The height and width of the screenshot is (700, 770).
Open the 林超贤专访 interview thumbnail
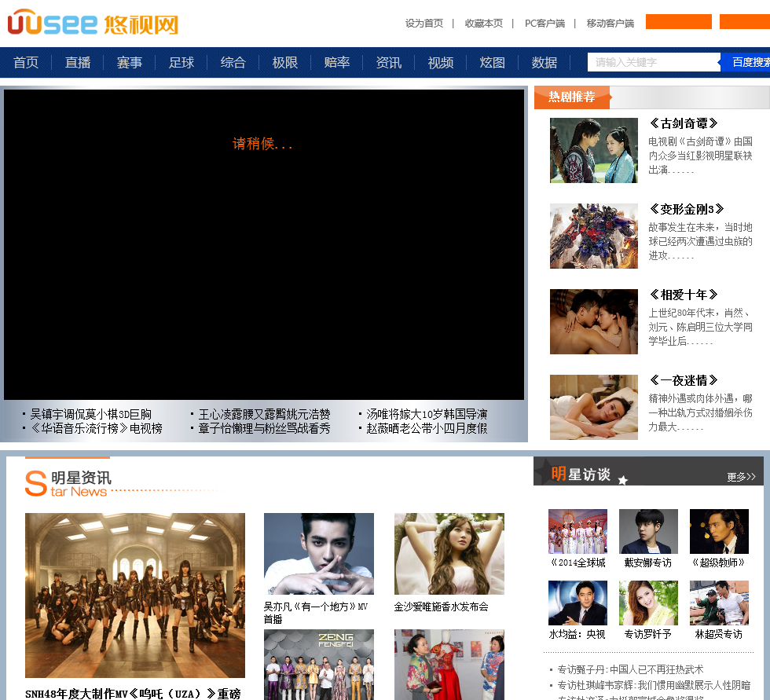(719, 603)
